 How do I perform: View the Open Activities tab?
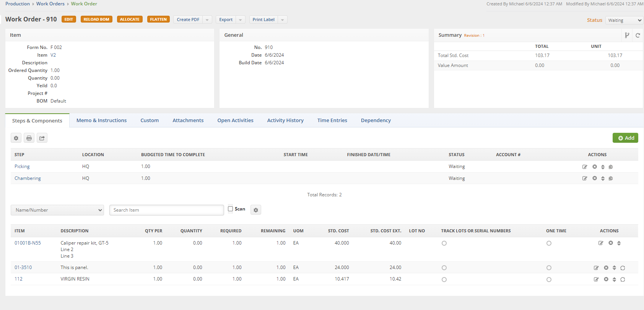tap(236, 121)
